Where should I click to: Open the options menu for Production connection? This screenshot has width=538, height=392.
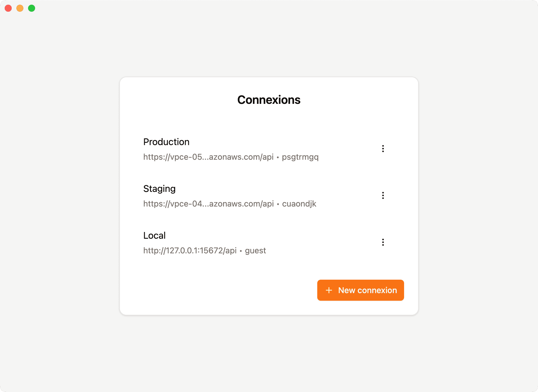point(383,149)
